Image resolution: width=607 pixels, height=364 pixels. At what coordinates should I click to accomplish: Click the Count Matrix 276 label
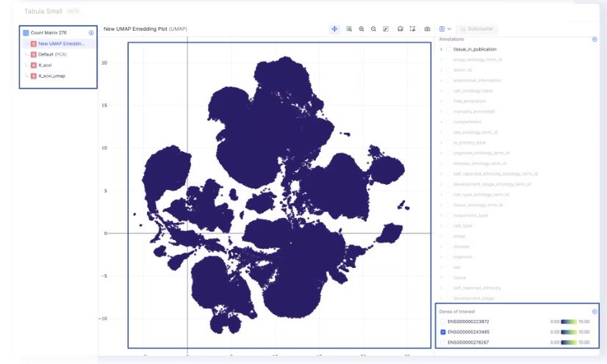(x=49, y=33)
